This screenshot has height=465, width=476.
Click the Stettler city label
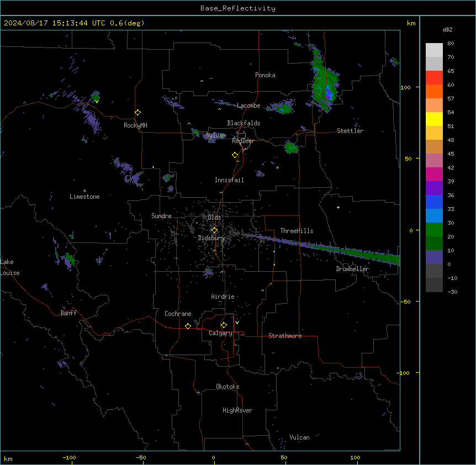pyautogui.click(x=350, y=131)
